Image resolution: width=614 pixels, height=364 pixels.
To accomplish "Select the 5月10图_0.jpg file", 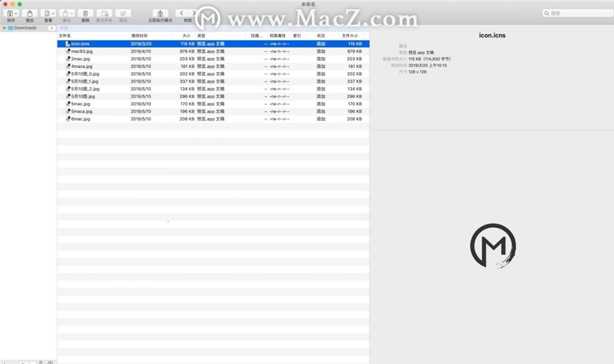I will [85, 73].
